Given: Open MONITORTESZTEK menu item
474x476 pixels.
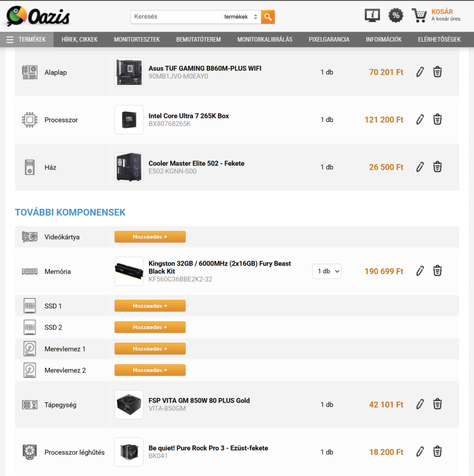Looking at the screenshot, I should pyautogui.click(x=137, y=39).
